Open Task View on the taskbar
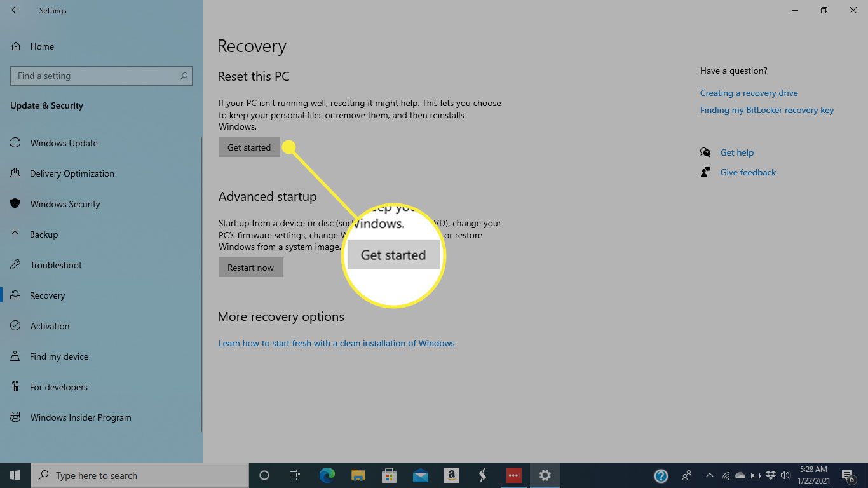Viewport: 868px width, 488px height. click(295, 475)
